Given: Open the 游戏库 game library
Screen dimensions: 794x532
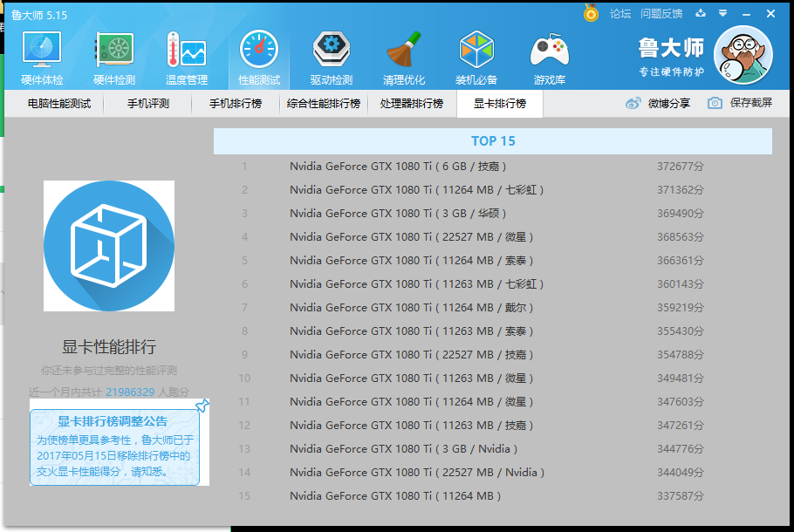Looking at the screenshot, I should pyautogui.click(x=549, y=55).
